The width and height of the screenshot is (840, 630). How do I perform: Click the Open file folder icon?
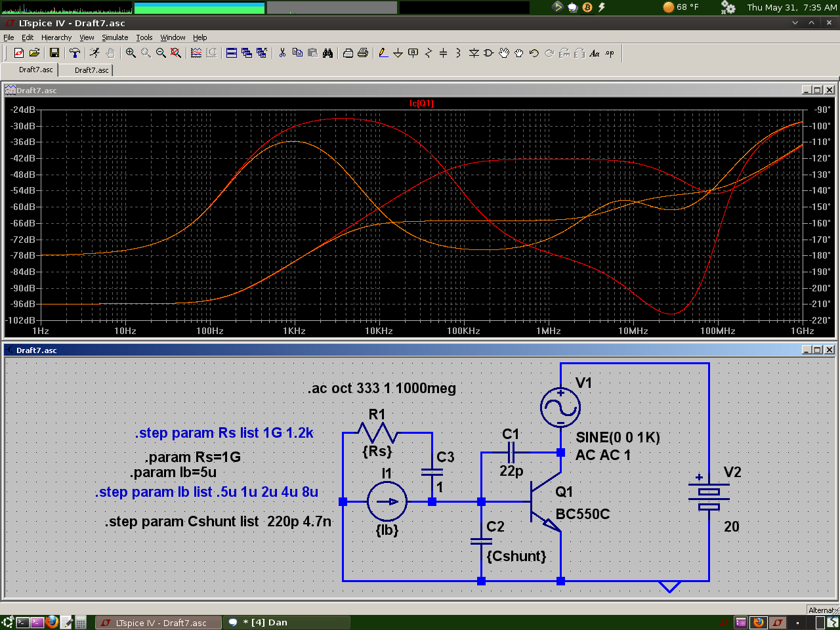[34, 53]
